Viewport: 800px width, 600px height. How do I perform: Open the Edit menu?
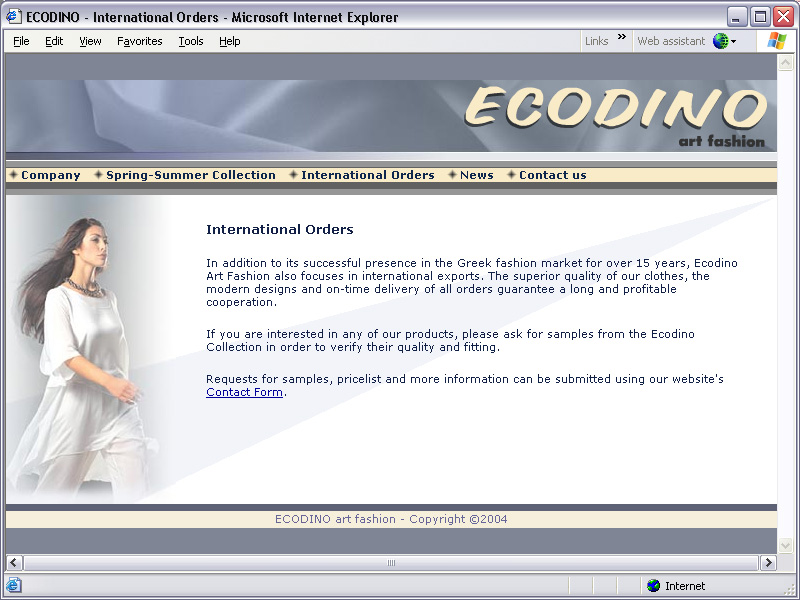click(54, 41)
